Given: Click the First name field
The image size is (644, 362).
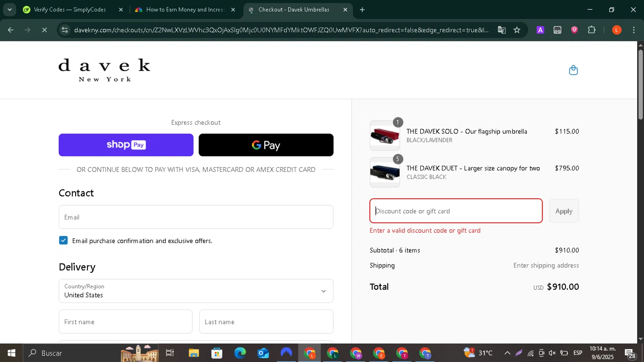Looking at the screenshot, I should pyautogui.click(x=125, y=322).
